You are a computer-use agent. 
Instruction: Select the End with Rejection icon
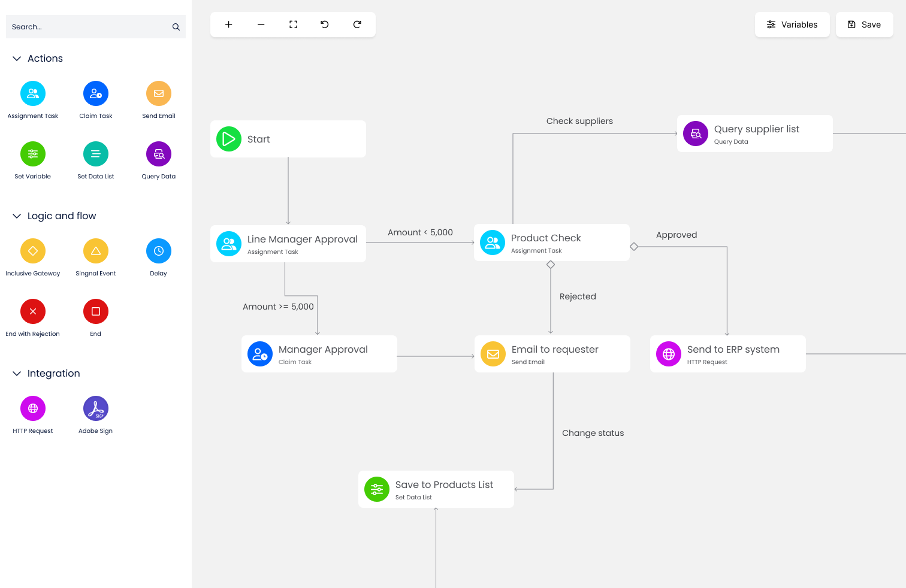(x=33, y=311)
